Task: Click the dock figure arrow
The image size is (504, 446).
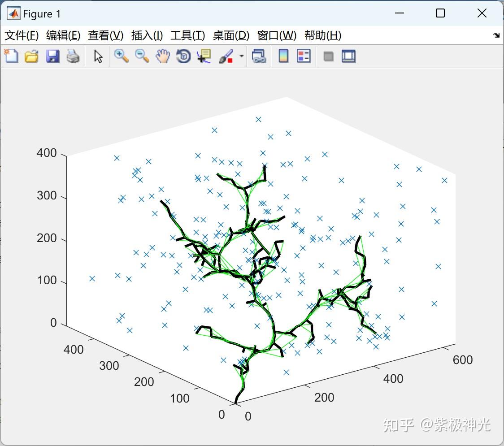Action: click(x=496, y=35)
